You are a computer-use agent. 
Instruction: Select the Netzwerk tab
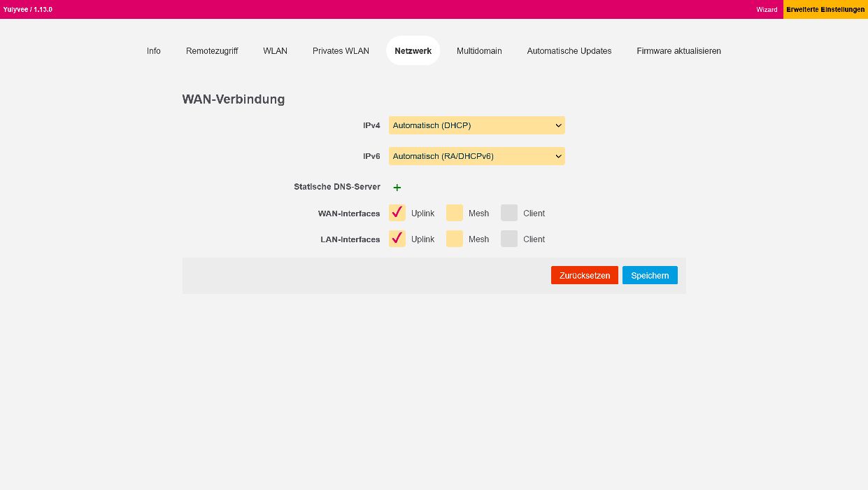413,51
